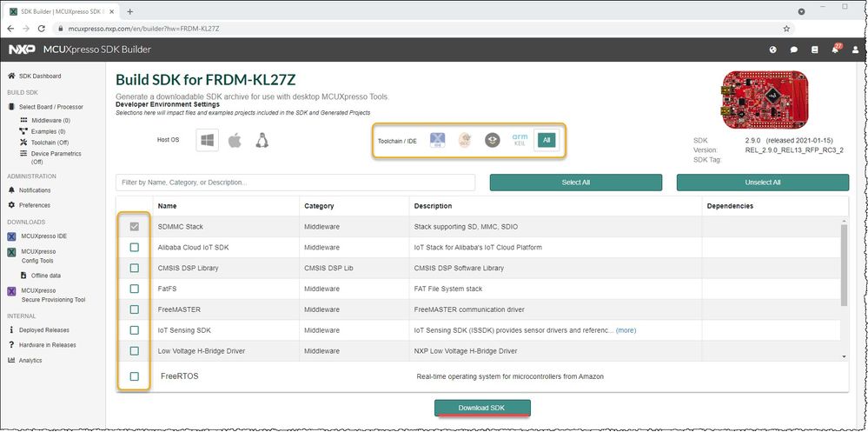Image resolution: width=868 pixels, height=432 pixels.
Task: Choose Arm Keil toolchain icon
Action: [x=520, y=141]
